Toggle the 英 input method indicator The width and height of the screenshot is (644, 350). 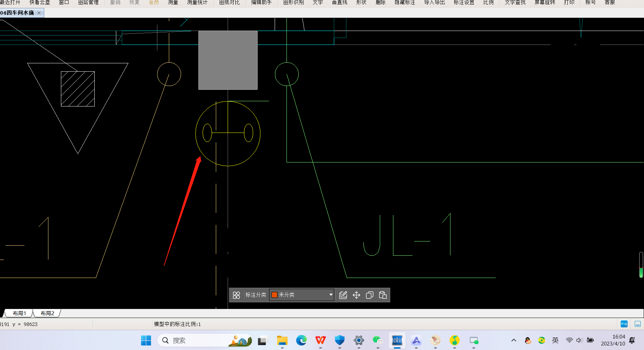(x=555, y=340)
